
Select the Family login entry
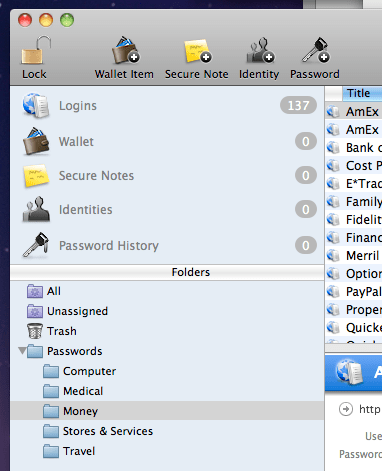click(x=354, y=201)
